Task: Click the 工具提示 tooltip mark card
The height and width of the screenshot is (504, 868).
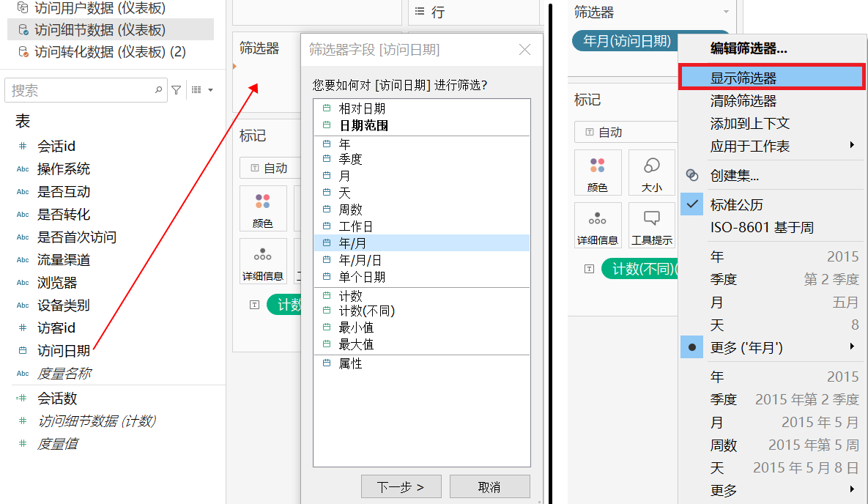Action: [652, 225]
